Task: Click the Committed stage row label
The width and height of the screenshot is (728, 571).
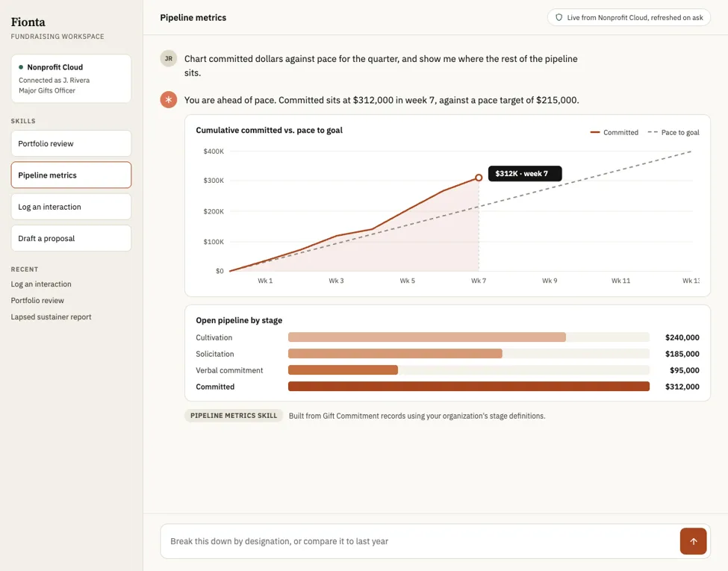Action: click(x=215, y=386)
